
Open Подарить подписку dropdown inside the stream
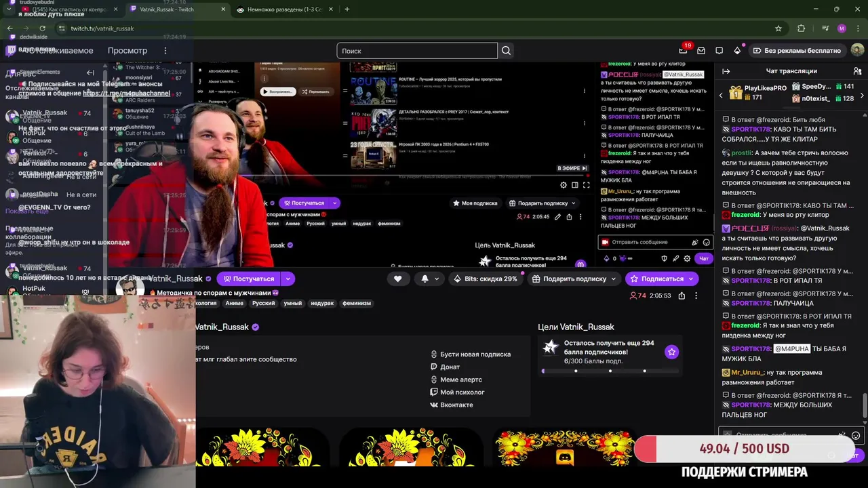pos(542,203)
